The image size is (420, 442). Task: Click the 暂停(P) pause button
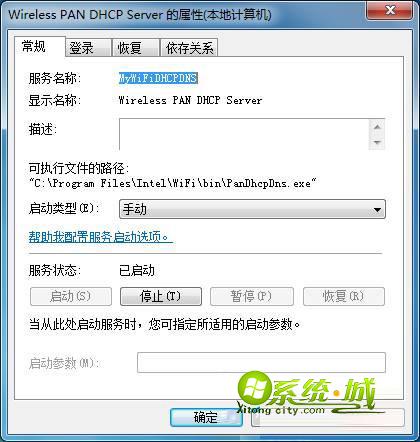click(x=252, y=296)
